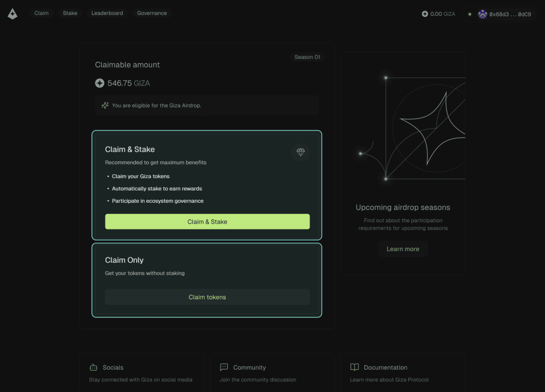Image resolution: width=545 pixels, height=392 pixels.
Task: Click Stay connected with Giza text
Action: 141,380
